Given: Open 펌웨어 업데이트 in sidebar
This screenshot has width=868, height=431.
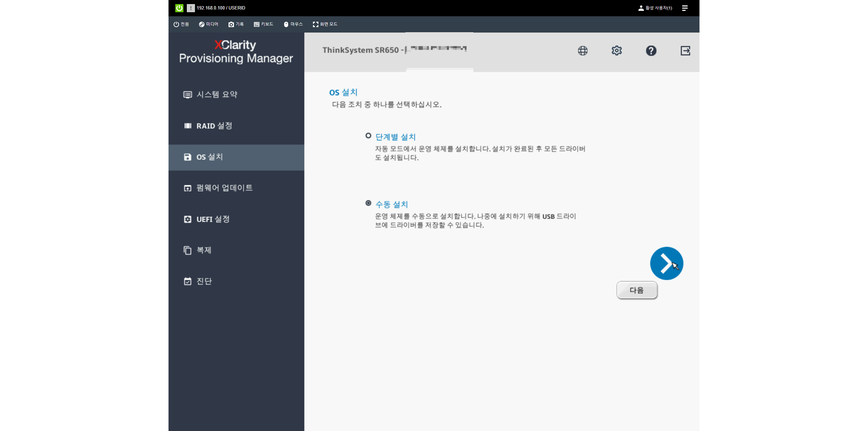Looking at the screenshot, I should [x=224, y=188].
